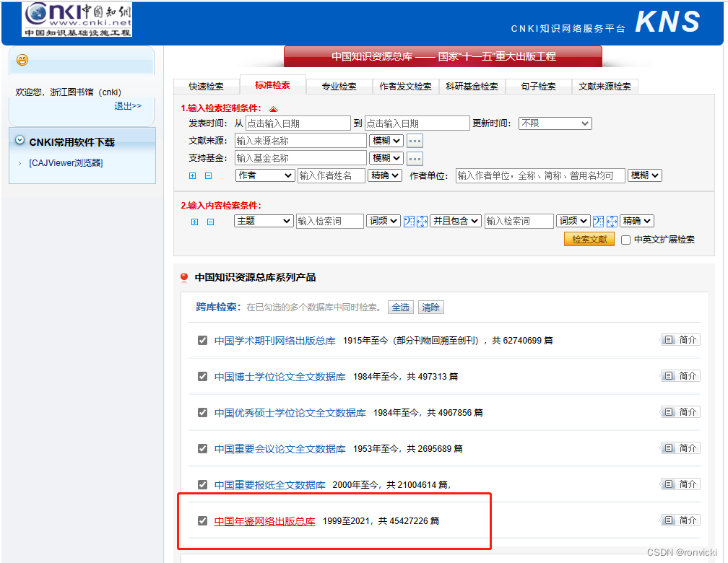Screen dimensions: 728x563
Task: Click 全选 to select all databases
Action: (400, 307)
